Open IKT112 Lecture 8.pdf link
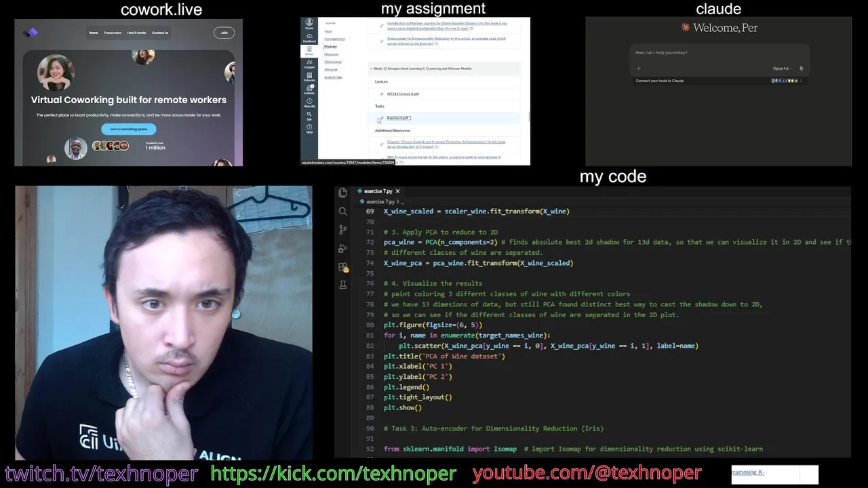Viewport: 868px width, 488px height. click(x=403, y=94)
